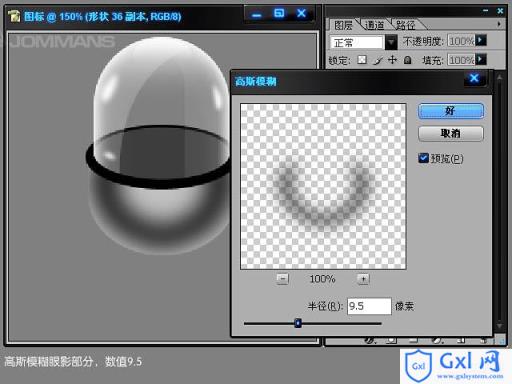Click the blurred shadow preview thumbnail
The height and width of the screenshot is (384, 512).
[323, 186]
